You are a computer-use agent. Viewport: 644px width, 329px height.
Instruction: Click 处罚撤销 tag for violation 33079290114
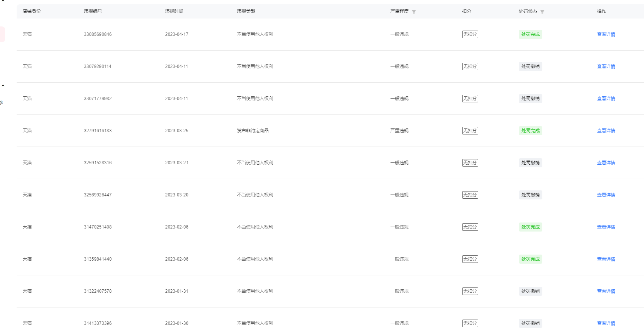pyautogui.click(x=530, y=66)
